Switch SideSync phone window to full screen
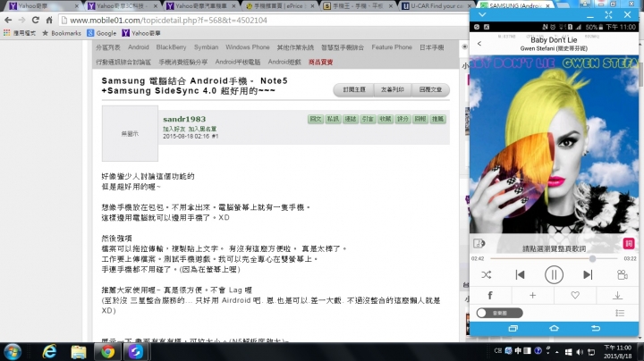The height and width of the screenshot is (361, 644). (609, 15)
